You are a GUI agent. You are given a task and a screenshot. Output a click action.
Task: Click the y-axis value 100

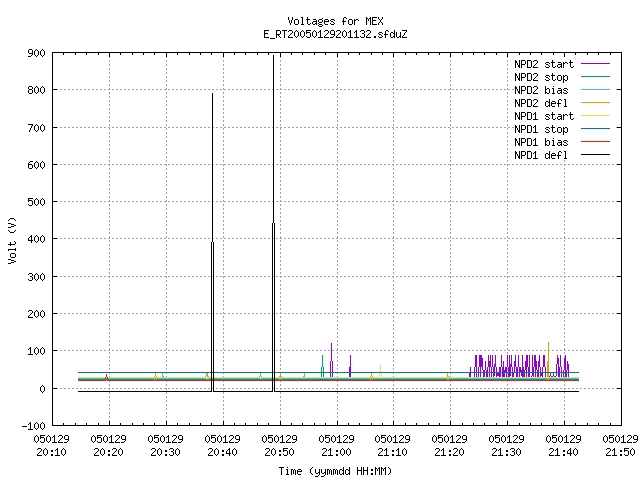point(36,351)
